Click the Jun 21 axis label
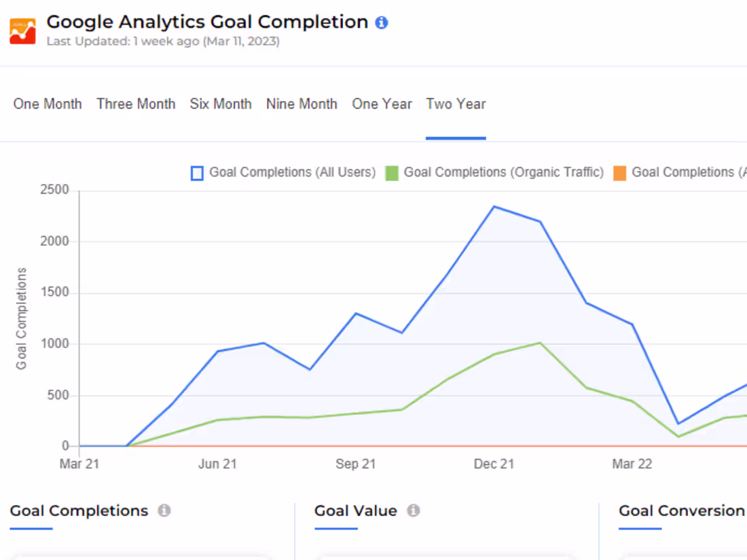The width and height of the screenshot is (747, 560). click(217, 464)
